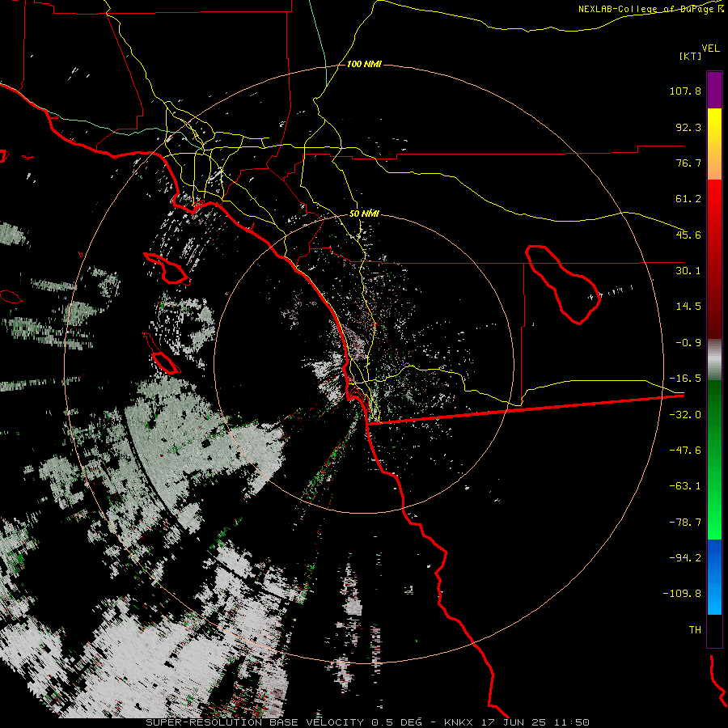Pick the gray near-zero segment of color bar
The image size is (728, 728).
pos(714,360)
